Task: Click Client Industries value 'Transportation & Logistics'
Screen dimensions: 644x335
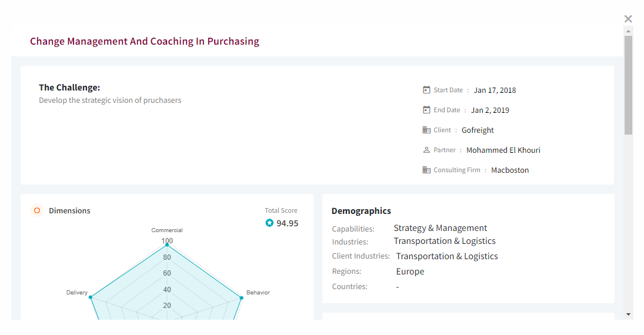Action: click(447, 256)
